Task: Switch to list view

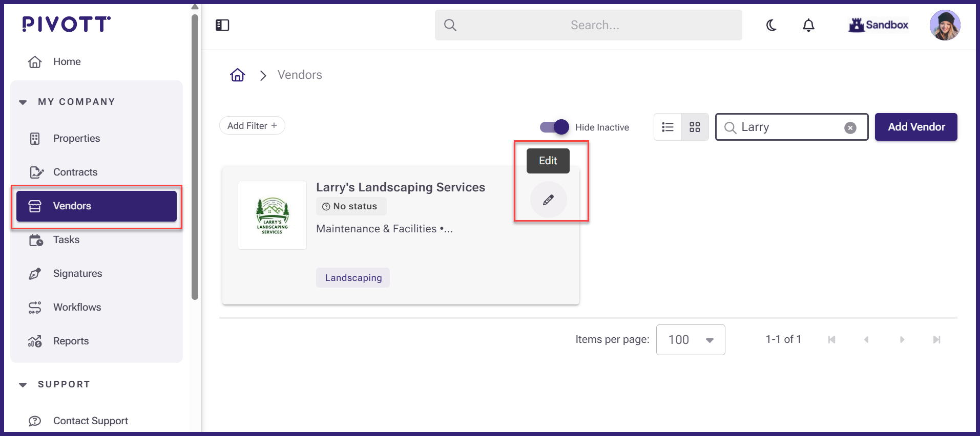Action: (668, 127)
